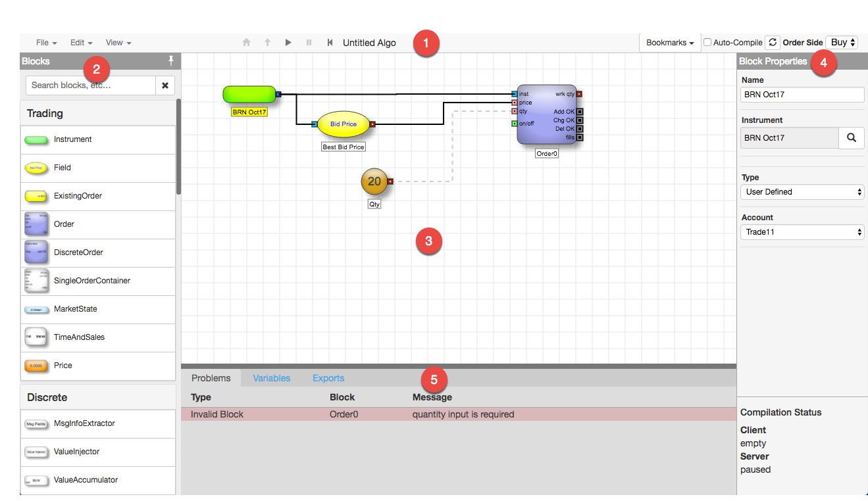Click the Qty label under number block
The height and width of the screenshot is (501, 868).
(x=374, y=204)
